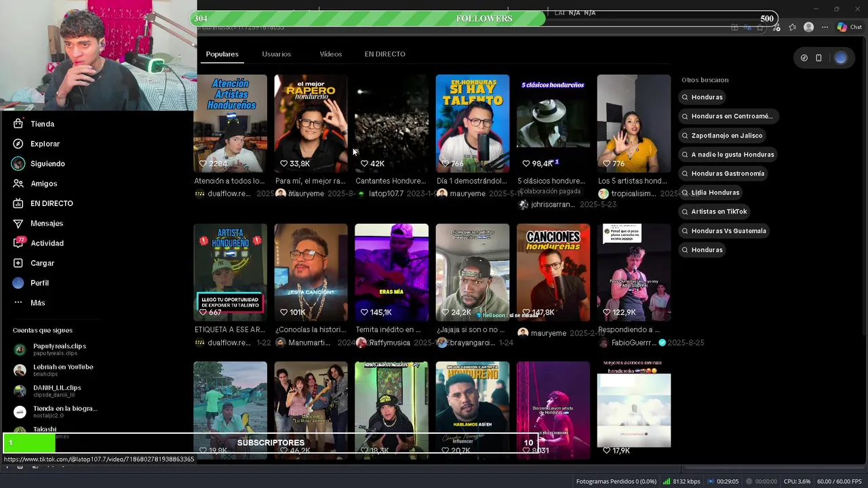Play the dark crowd video with 42K likes
Image resolution: width=868 pixels, height=488 pixels.
click(x=391, y=123)
